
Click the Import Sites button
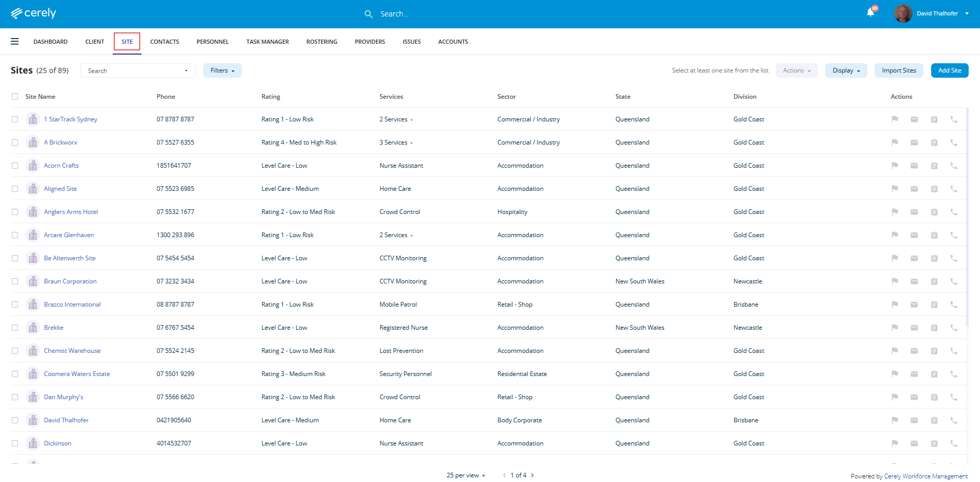pyautogui.click(x=899, y=70)
